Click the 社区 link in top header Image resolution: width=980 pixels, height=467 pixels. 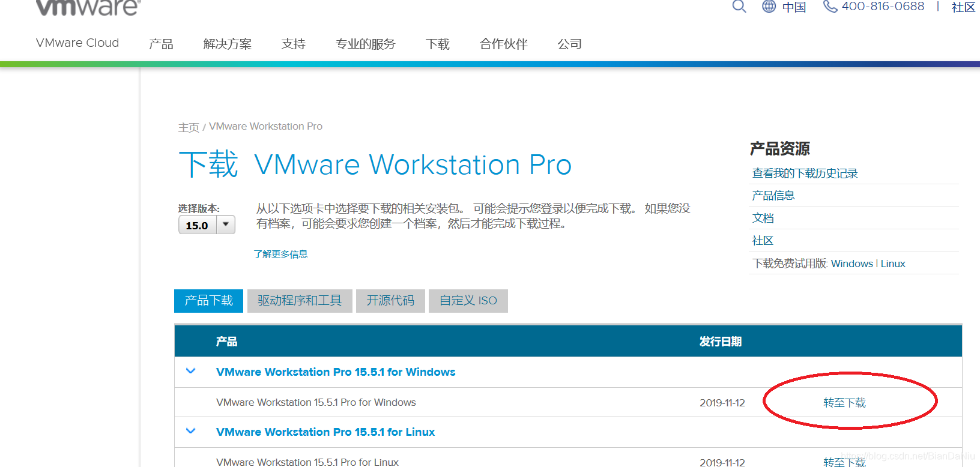(x=963, y=7)
